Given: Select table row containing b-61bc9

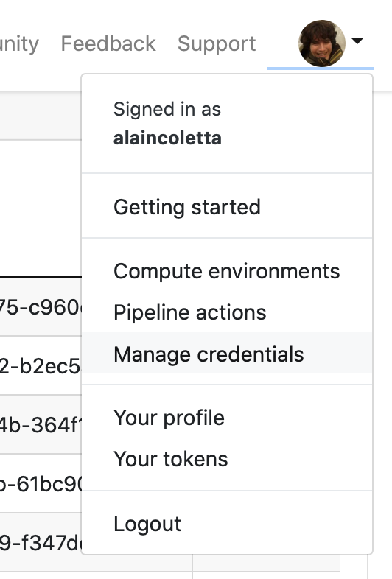Looking at the screenshot, I should [x=41, y=484].
